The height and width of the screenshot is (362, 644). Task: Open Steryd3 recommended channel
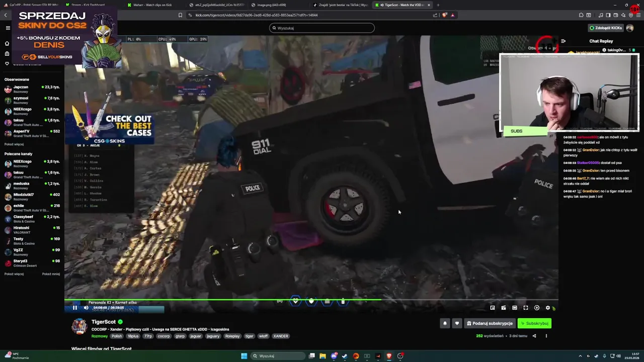[x=32, y=263]
